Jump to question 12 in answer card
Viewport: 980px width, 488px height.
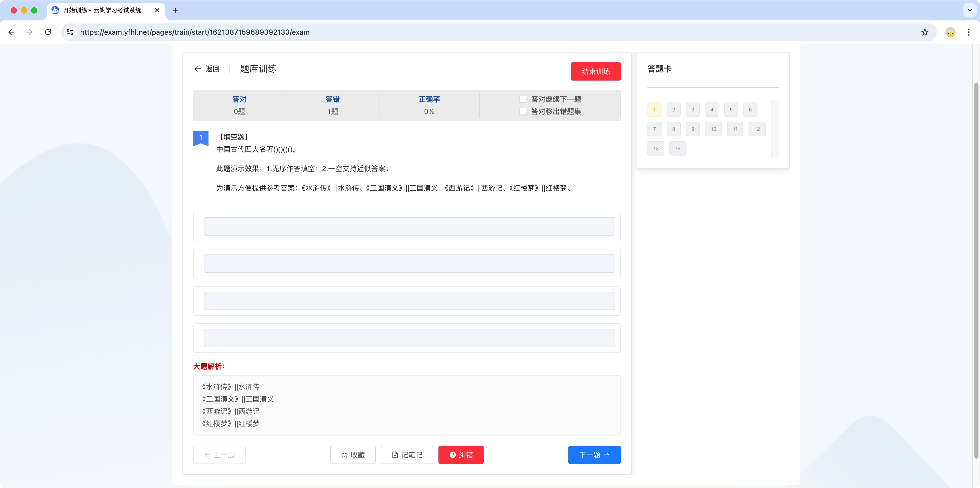pyautogui.click(x=757, y=129)
